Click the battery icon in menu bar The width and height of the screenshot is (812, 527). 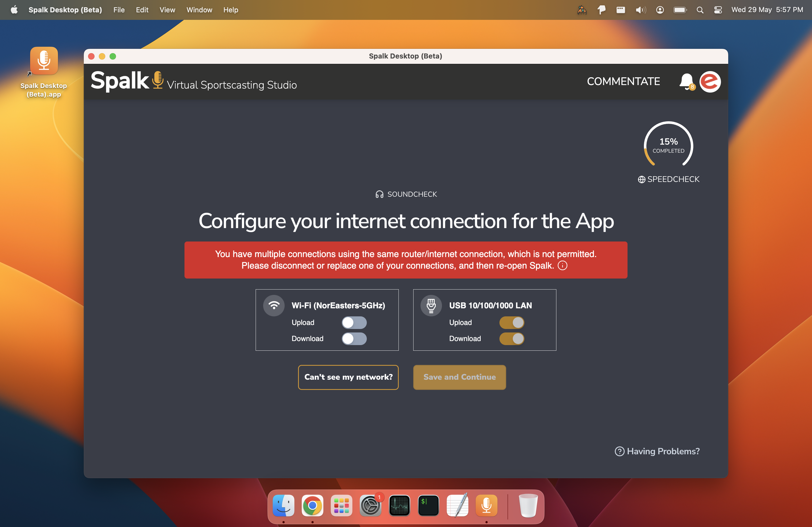[680, 10]
